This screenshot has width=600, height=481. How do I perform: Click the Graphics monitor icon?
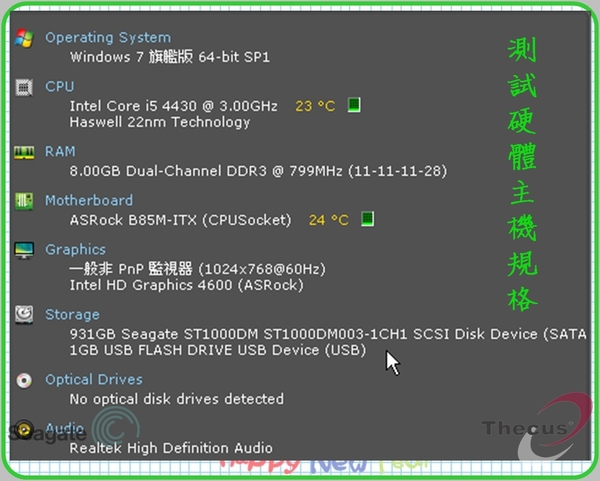click(24, 250)
